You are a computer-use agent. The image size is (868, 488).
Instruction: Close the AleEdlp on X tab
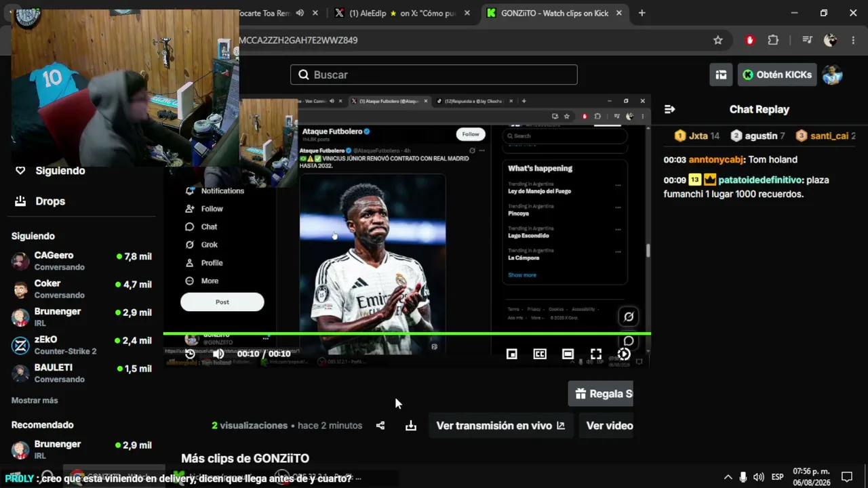[x=467, y=13]
